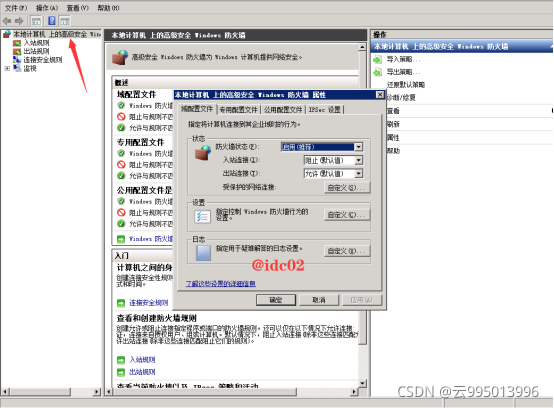The image size is (554, 408).
Task: Click the forward arrow toolbar icon
Action: [19, 21]
